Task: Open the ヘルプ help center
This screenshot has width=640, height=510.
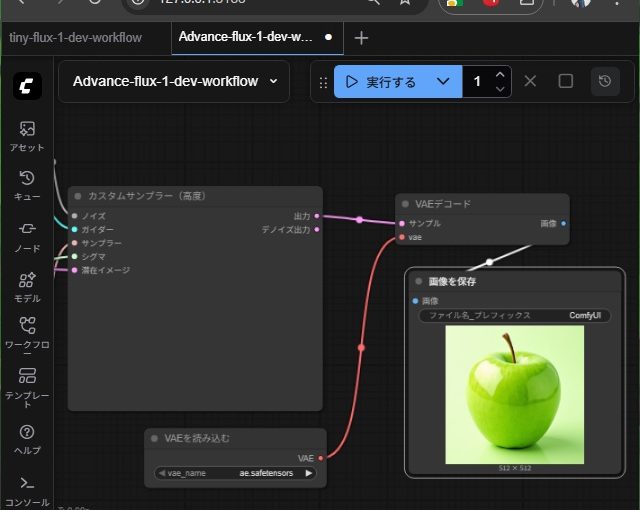Action: (27, 439)
